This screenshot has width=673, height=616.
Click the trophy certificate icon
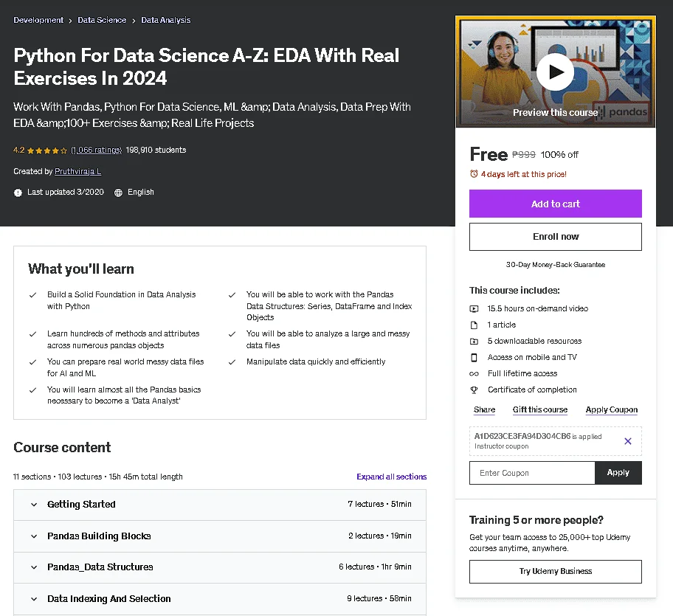pos(474,390)
